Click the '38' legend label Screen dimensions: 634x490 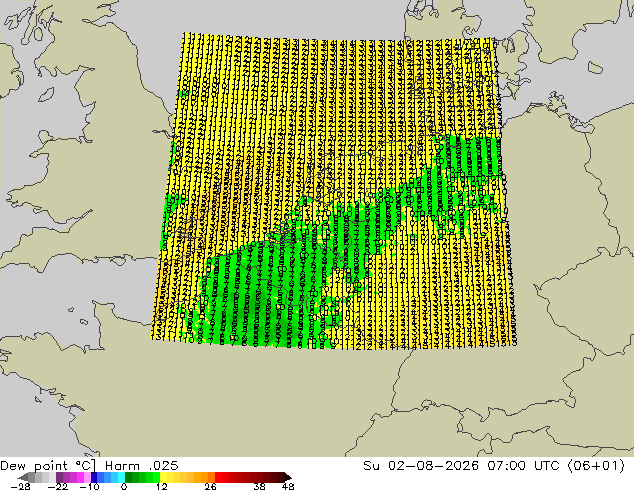pos(260,486)
